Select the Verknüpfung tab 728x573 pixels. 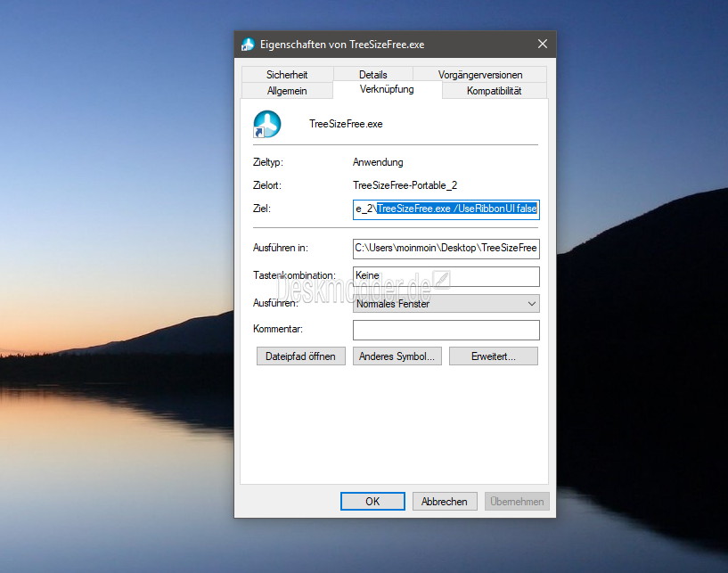click(x=387, y=89)
